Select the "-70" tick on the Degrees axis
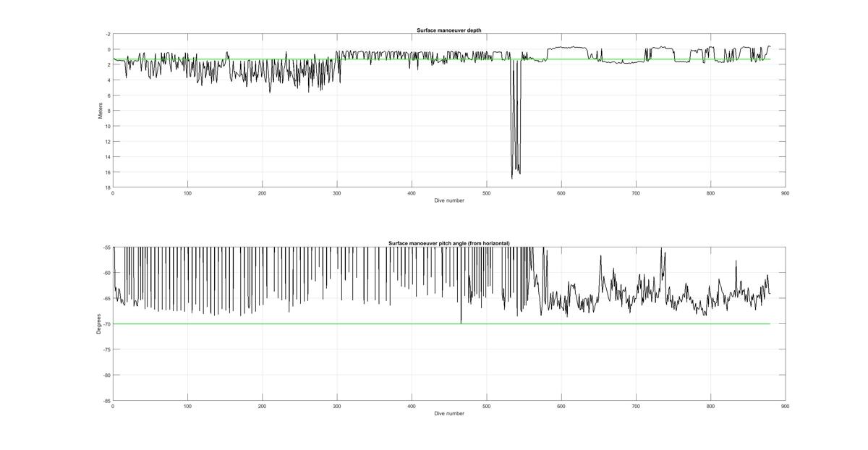This screenshot has width=868, height=450. click(x=107, y=324)
